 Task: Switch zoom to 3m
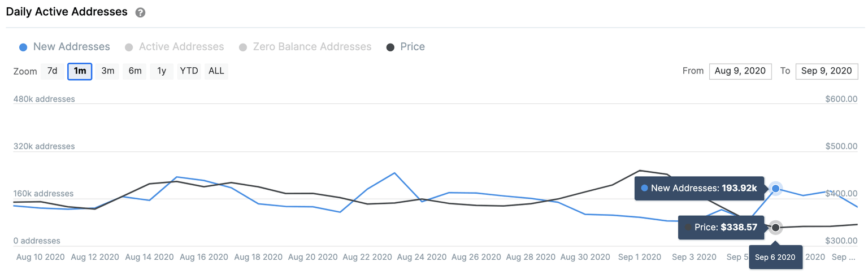point(107,71)
